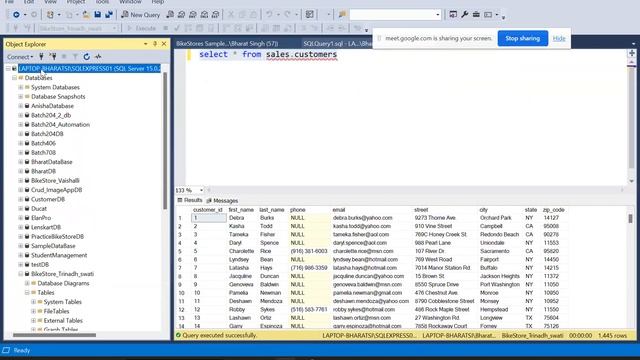Click the Object Explorer horizontal scrollbar
The height and width of the screenshot is (360, 640).
[x=54, y=335]
